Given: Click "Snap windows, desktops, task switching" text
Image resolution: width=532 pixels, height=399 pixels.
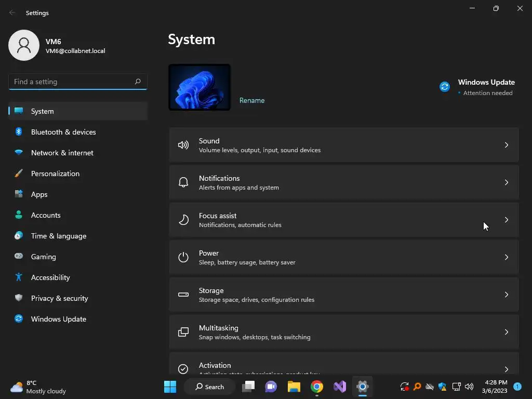Looking at the screenshot, I should click(255, 337).
